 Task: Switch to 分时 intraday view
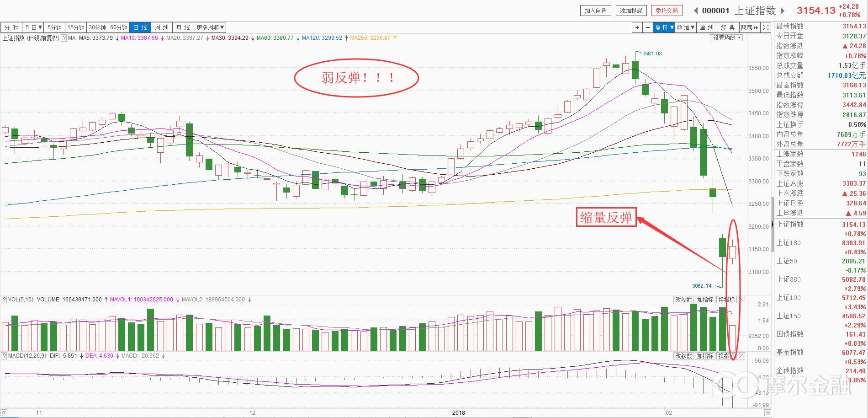[11, 27]
